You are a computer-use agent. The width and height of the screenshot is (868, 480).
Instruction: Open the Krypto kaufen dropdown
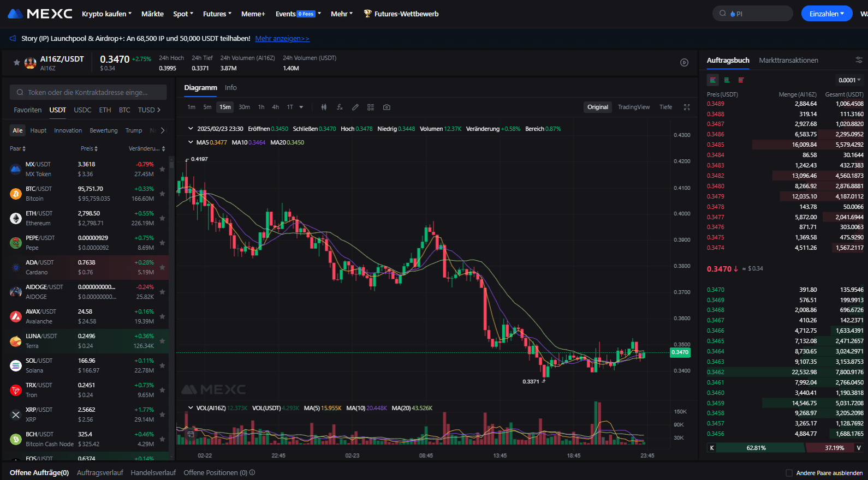pyautogui.click(x=106, y=14)
